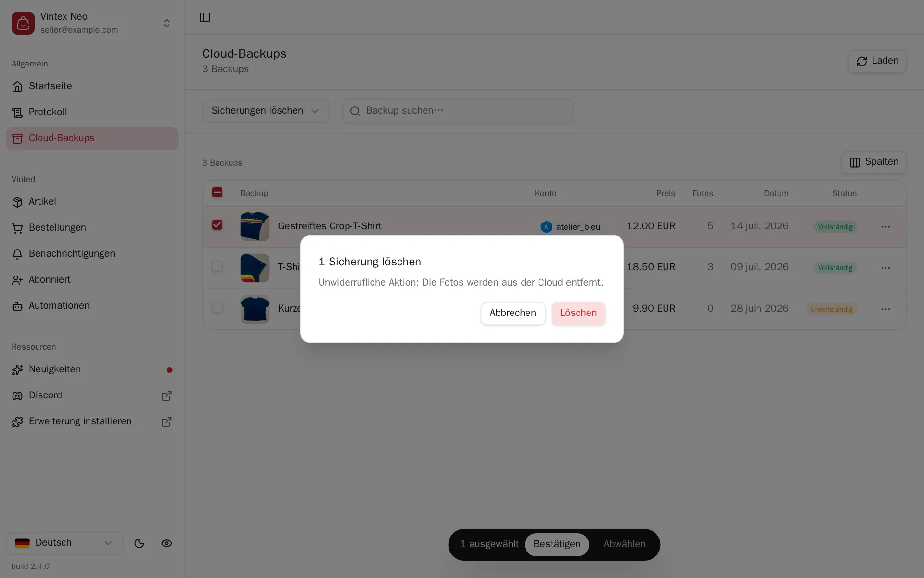Open Artikel in the Vinted section
This screenshot has height=578, width=924.
point(92,202)
